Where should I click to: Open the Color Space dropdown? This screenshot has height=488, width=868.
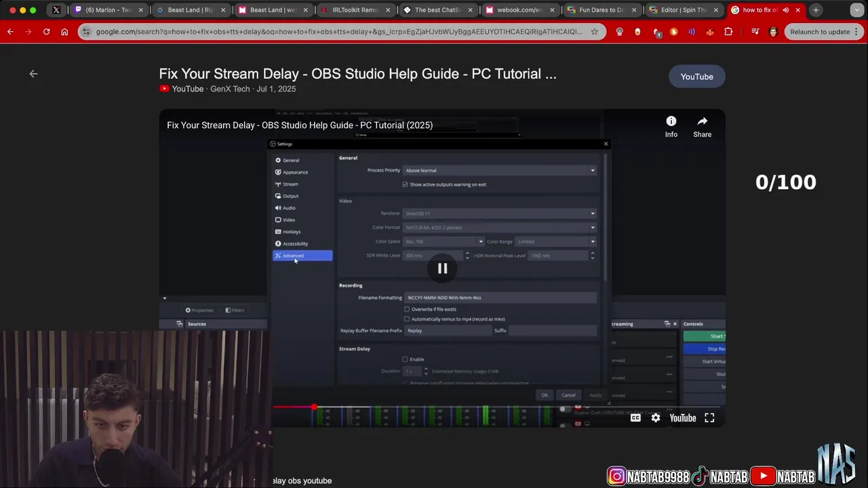[443, 241]
